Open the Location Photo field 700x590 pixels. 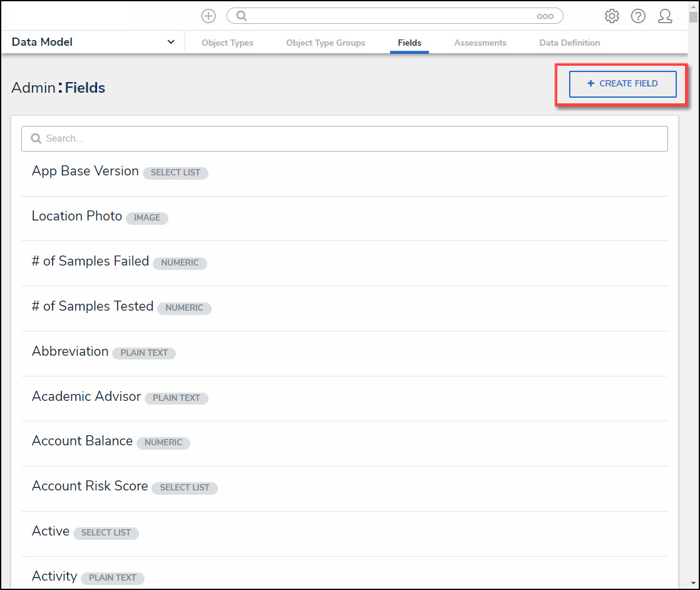77,216
